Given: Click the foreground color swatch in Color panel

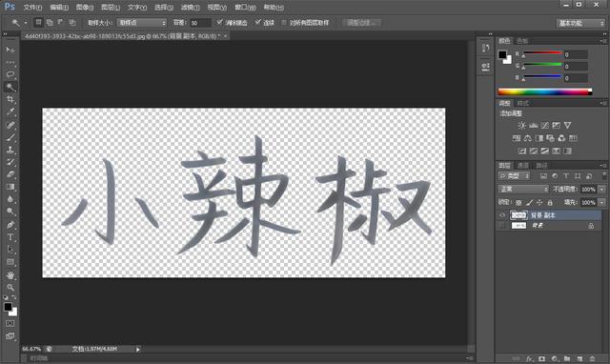Looking at the screenshot, I should point(502,54).
